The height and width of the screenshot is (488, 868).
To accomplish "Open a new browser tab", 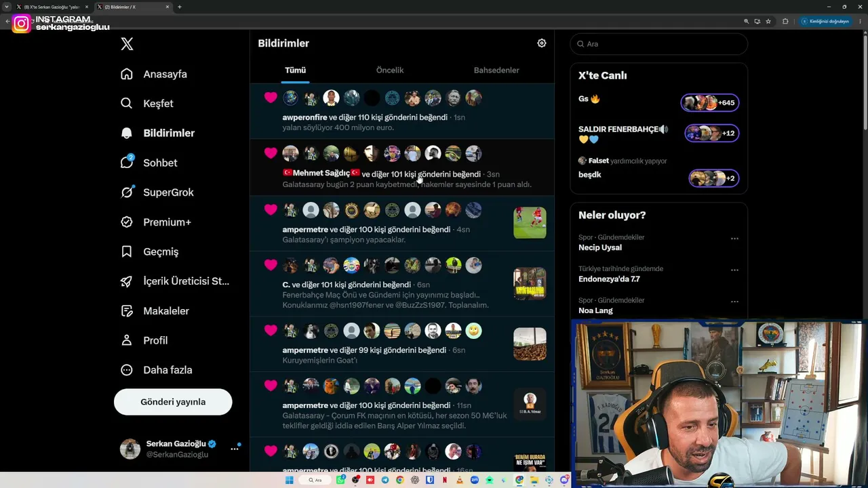I will [180, 7].
